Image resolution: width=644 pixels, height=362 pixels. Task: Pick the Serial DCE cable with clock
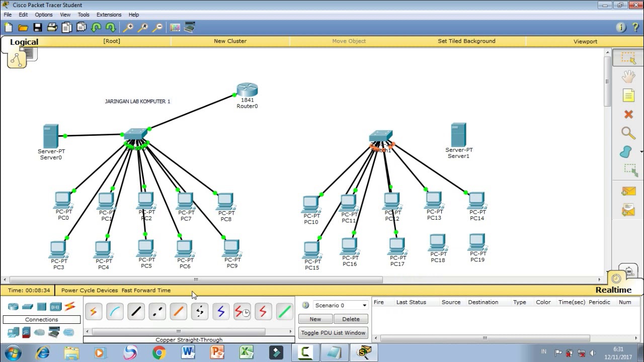pyautogui.click(x=242, y=312)
